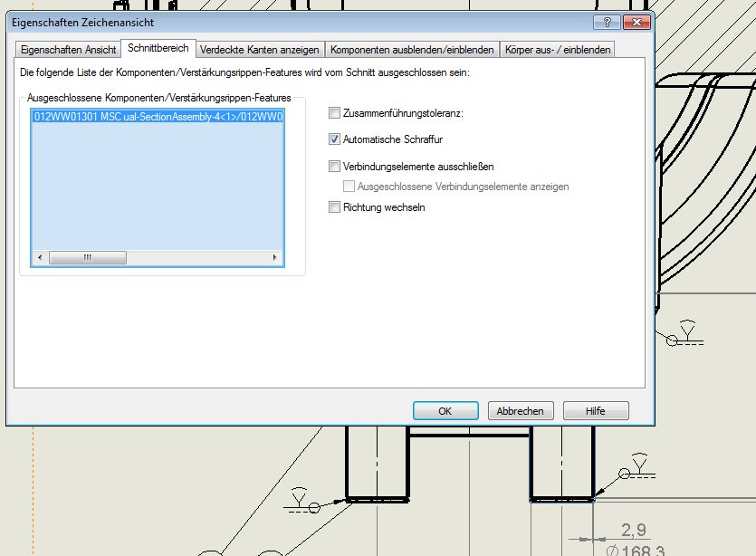Click the OK button
Image resolution: width=756 pixels, height=556 pixels.
(x=445, y=410)
